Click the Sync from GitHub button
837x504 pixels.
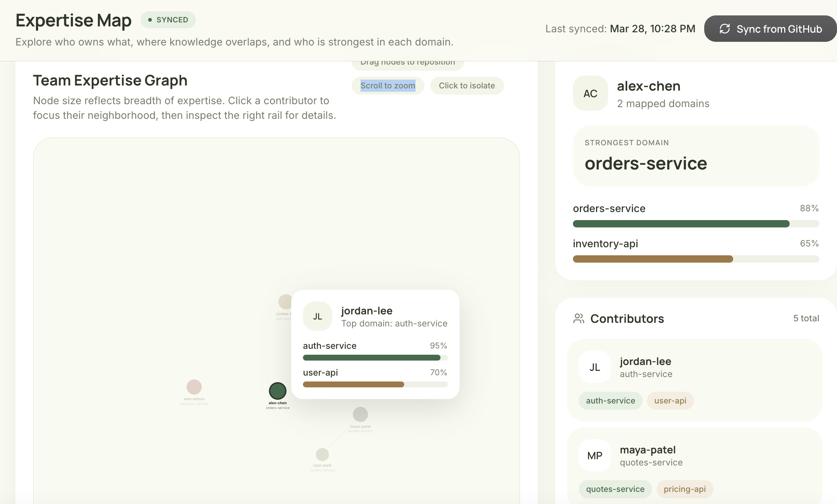tap(770, 29)
